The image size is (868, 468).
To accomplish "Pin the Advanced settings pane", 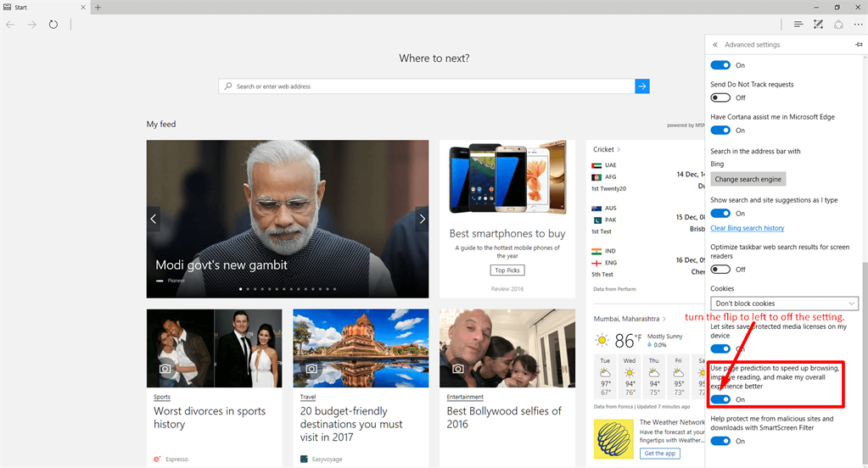I will (x=859, y=44).
